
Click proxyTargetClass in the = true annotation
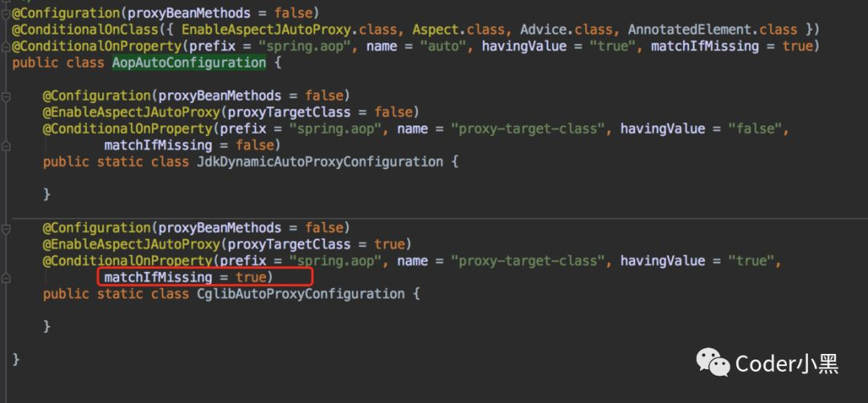289,244
